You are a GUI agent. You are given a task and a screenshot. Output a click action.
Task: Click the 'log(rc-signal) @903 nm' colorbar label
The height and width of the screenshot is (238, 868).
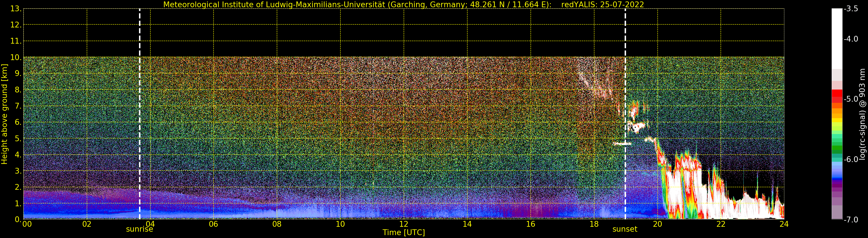[863, 114]
